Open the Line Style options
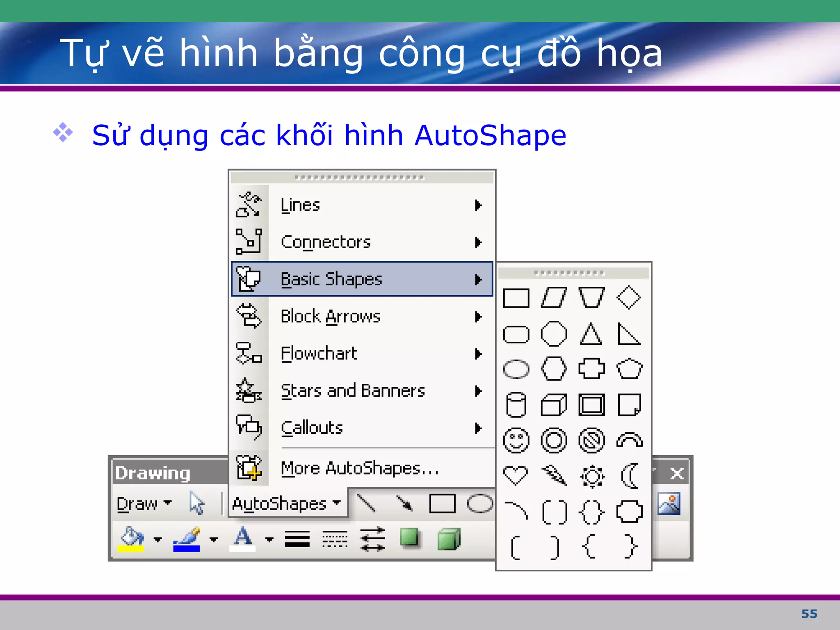The height and width of the screenshot is (630, 840). point(297,539)
